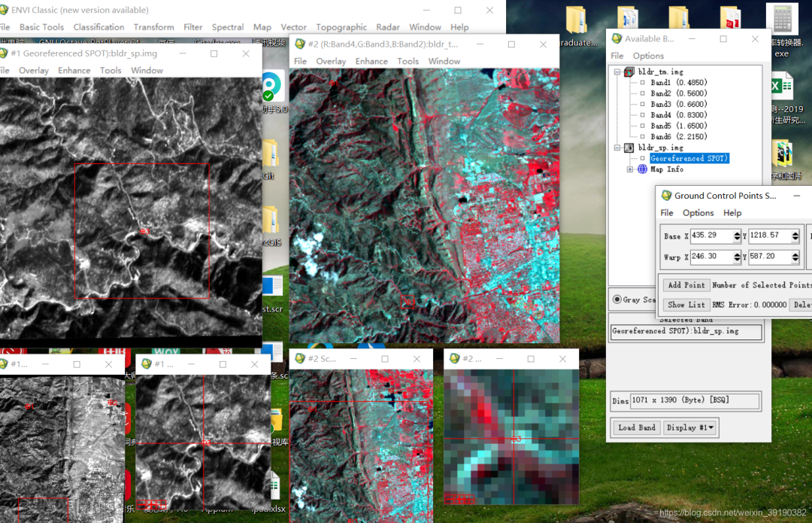This screenshot has width=812, height=523.
Task: Select Band6 (2.2150) radio box
Action: coord(643,137)
